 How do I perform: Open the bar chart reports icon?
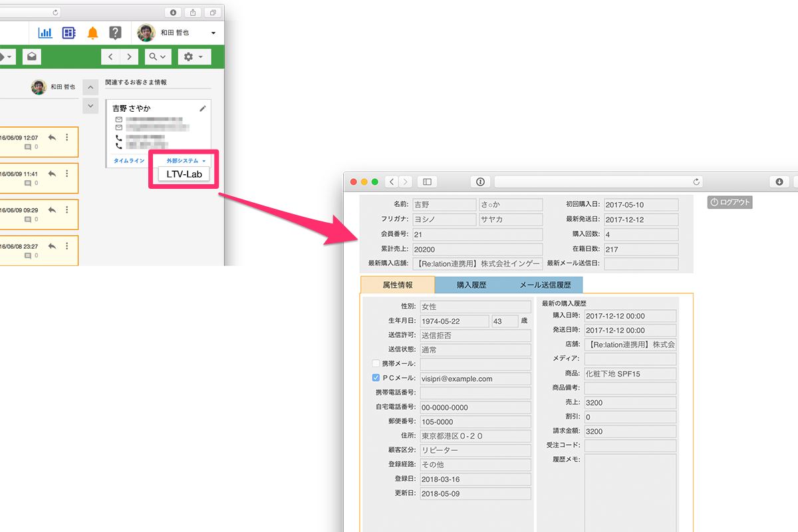pyautogui.click(x=45, y=33)
